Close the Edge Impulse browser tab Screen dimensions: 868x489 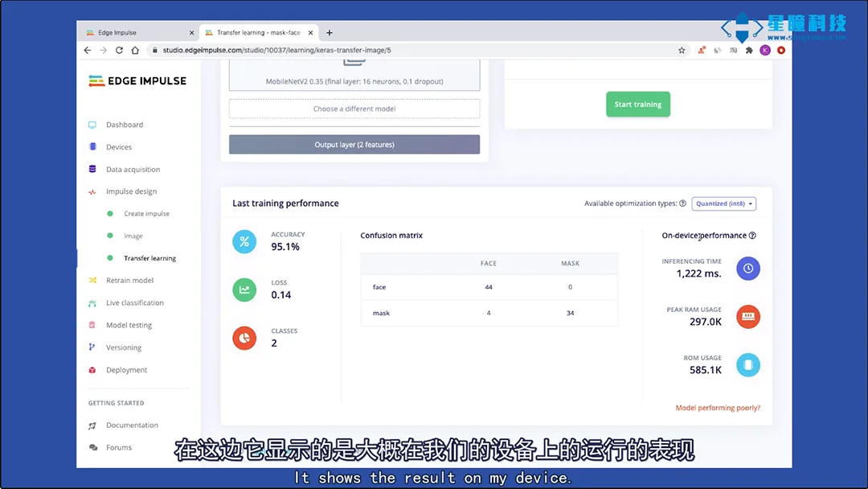tap(191, 33)
